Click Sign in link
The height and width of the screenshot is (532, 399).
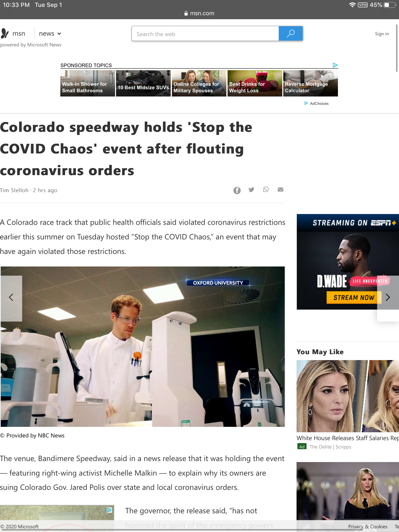[x=382, y=34]
